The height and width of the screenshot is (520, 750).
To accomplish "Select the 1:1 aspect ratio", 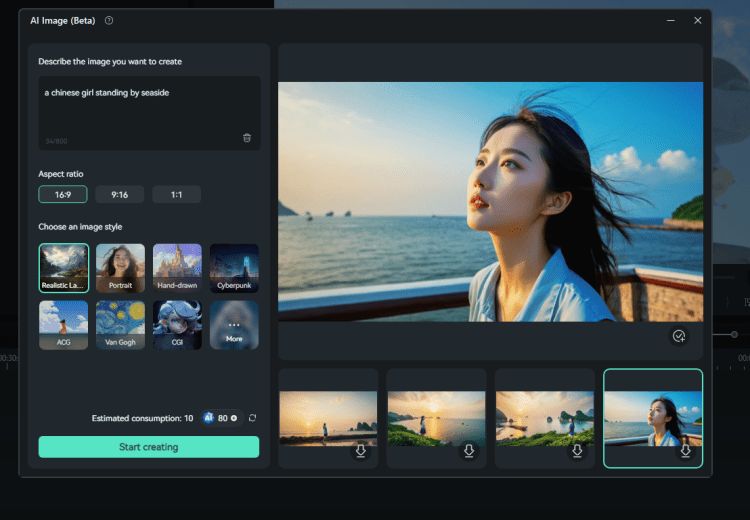I will pyautogui.click(x=177, y=195).
